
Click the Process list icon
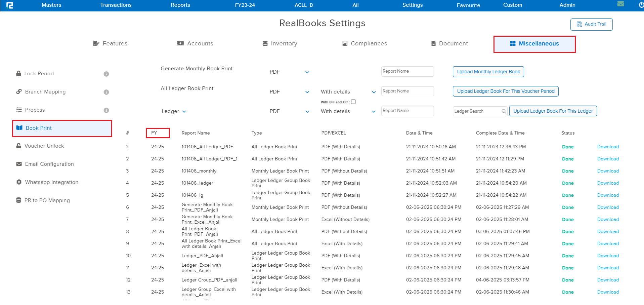coord(19,110)
